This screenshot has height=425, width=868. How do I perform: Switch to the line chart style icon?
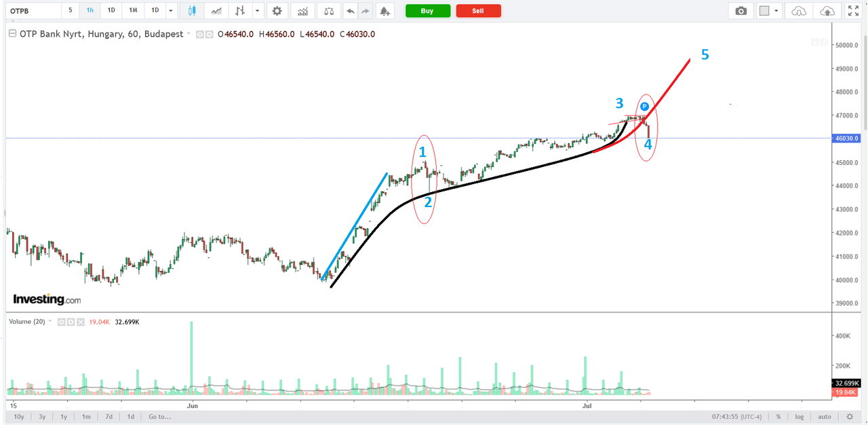(x=216, y=11)
